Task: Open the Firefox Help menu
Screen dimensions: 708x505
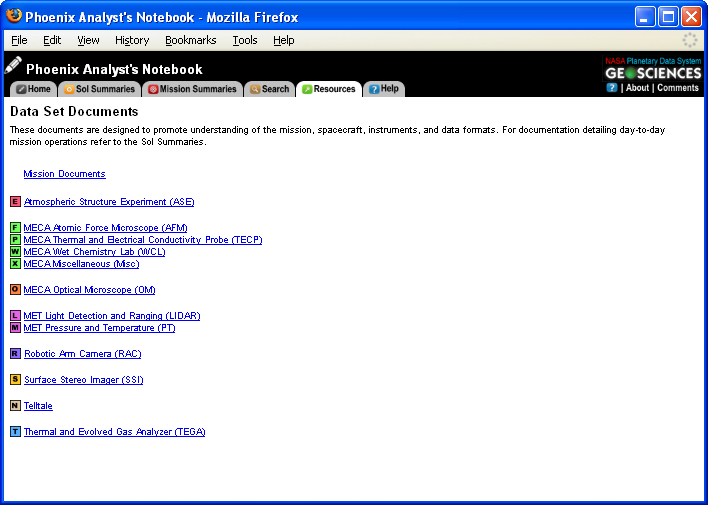Action: [x=284, y=40]
